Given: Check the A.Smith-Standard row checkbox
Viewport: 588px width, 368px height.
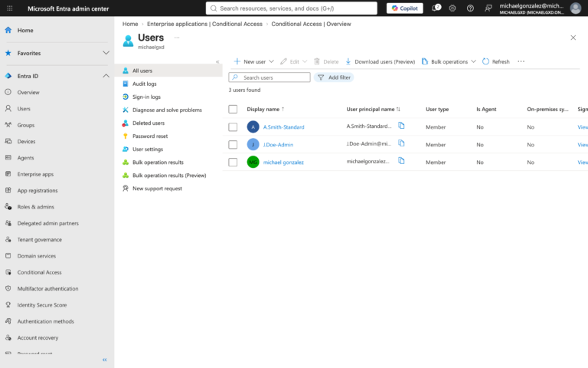Looking at the screenshot, I should tap(233, 127).
